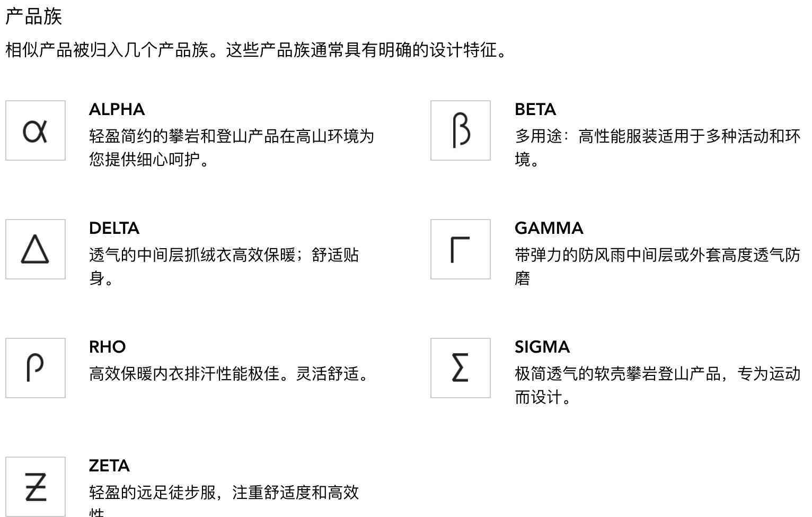Click the Beta symbol icon
This screenshot has width=812, height=517.
point(461,130)
